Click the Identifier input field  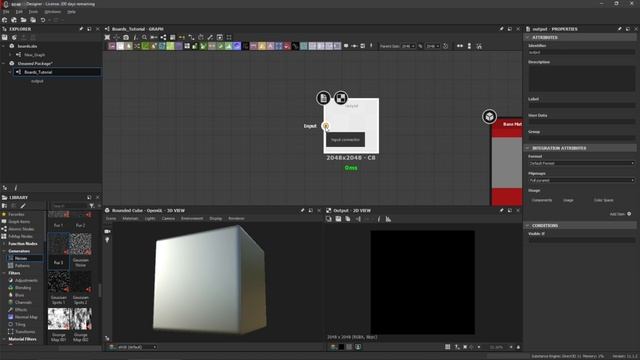pos(582,52)
